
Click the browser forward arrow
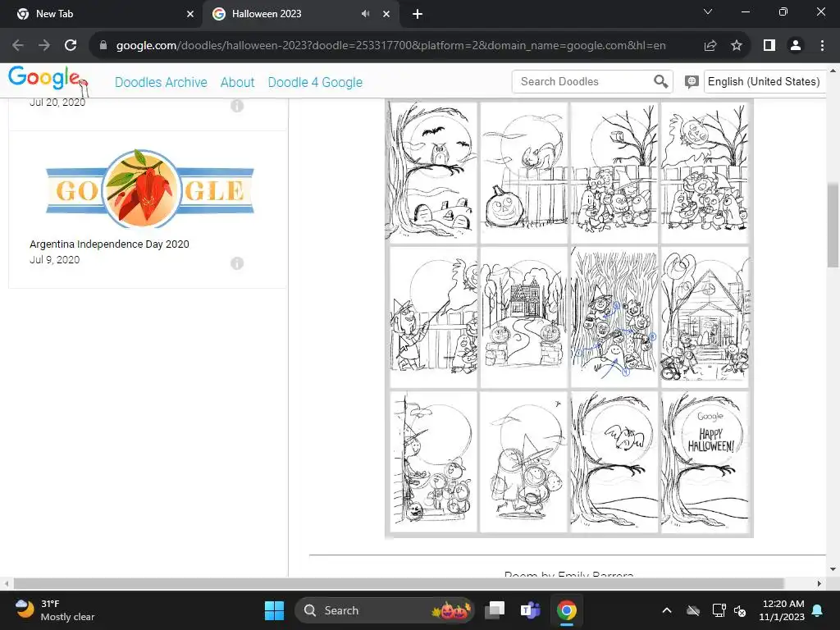44,46
